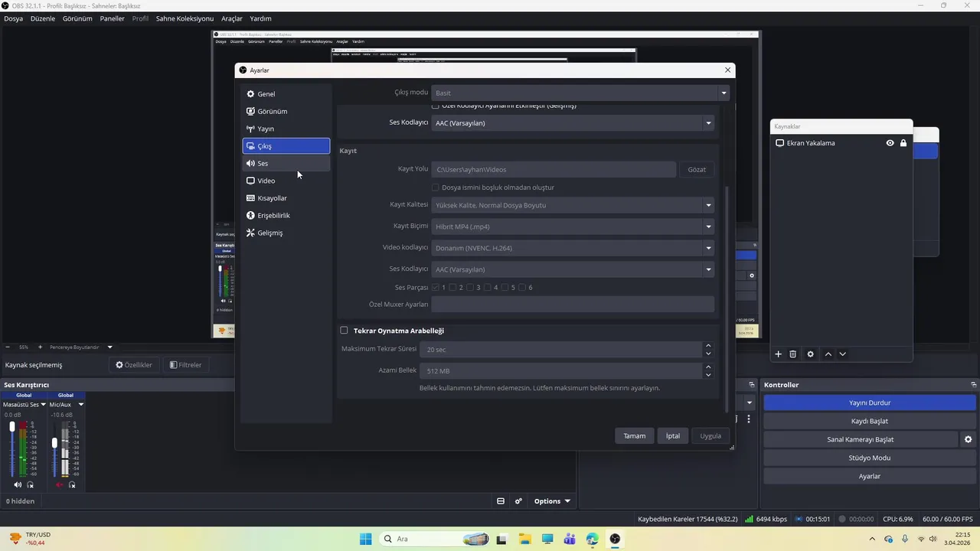Open OBS Studio icon in Windows taskbar
Viewport: 980px width, 551px height.
pyautogui.click(x=615, y=539)
